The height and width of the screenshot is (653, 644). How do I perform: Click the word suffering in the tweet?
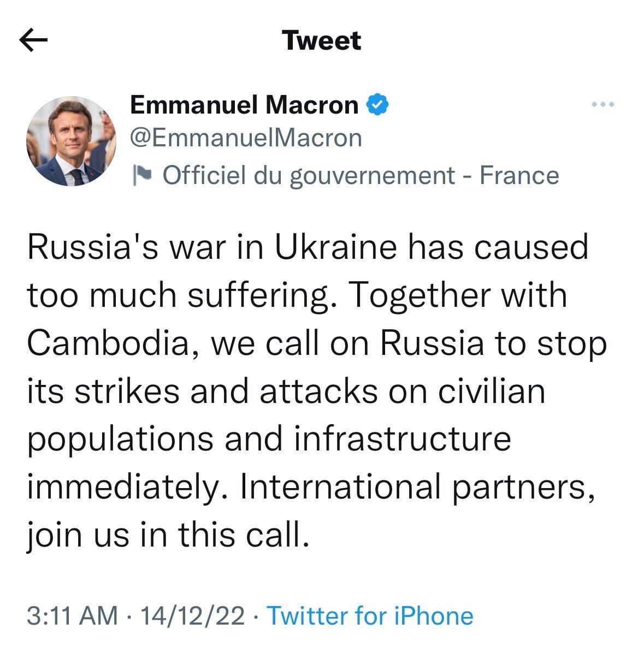pos(260,295)
